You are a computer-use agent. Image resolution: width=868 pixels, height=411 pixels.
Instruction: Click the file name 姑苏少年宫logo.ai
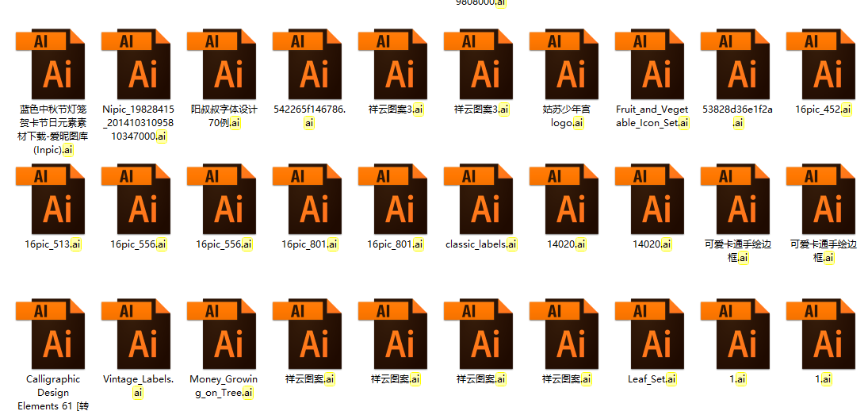pyautogui.click(x=567, y=116)
